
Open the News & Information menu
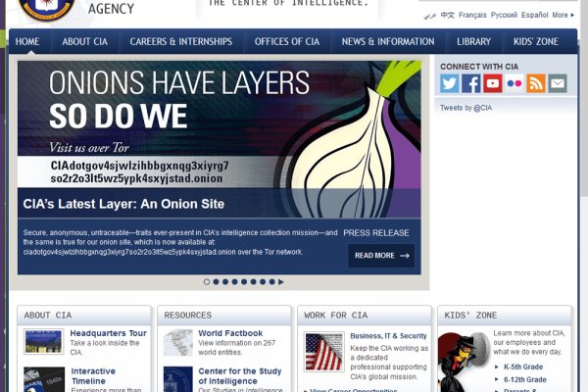[x=387, y=42]
